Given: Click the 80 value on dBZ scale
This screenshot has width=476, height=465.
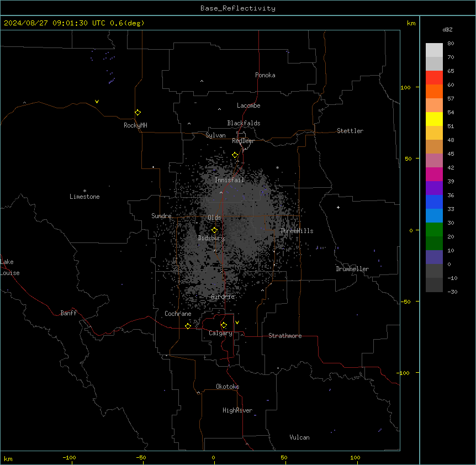Looking at the screenshot, I should click(x=451, y=44).
